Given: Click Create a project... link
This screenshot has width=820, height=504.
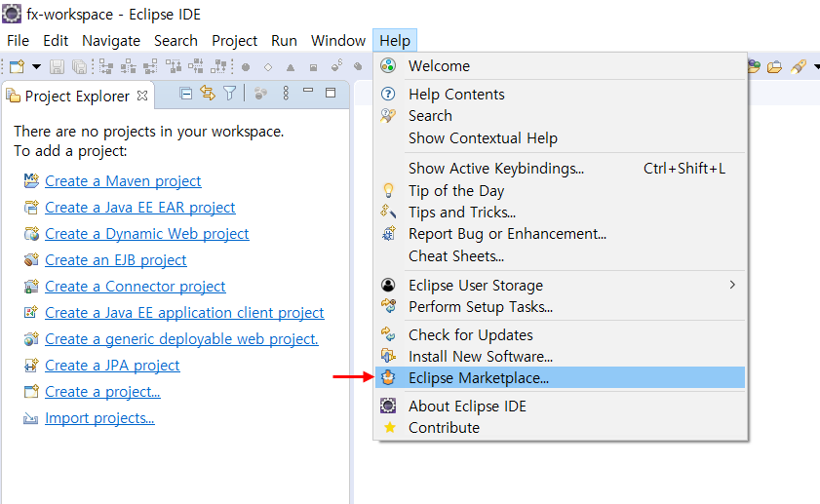Looking at the screenshot, I should (x=102, y=392).
